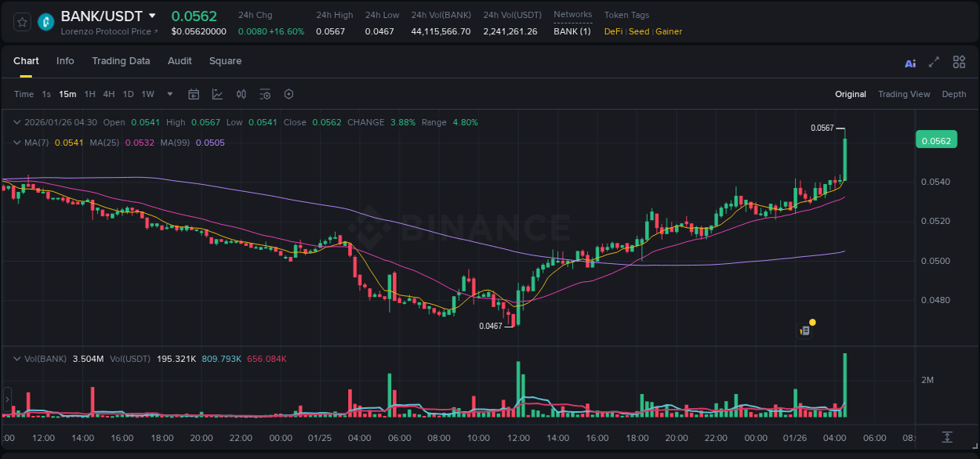Image resolution: width=980 pixels, height=459 pixels.
Task: Open chart settings via the hexagon icon
Action: tap(289, 94)
